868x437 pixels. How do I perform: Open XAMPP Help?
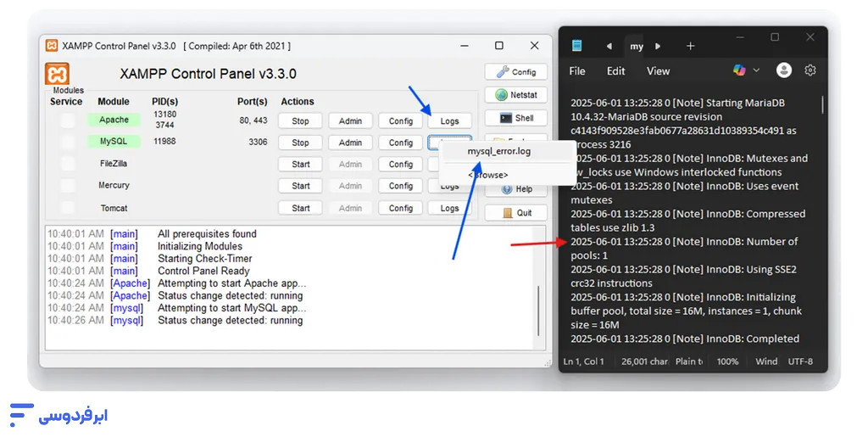[516, 189]
